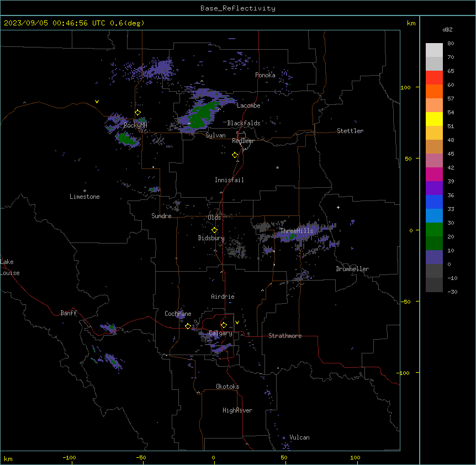The height and width of the screenshot is (465, 476).
Task: Click the dBZ legend heading
Action: [x=447, y=29]
